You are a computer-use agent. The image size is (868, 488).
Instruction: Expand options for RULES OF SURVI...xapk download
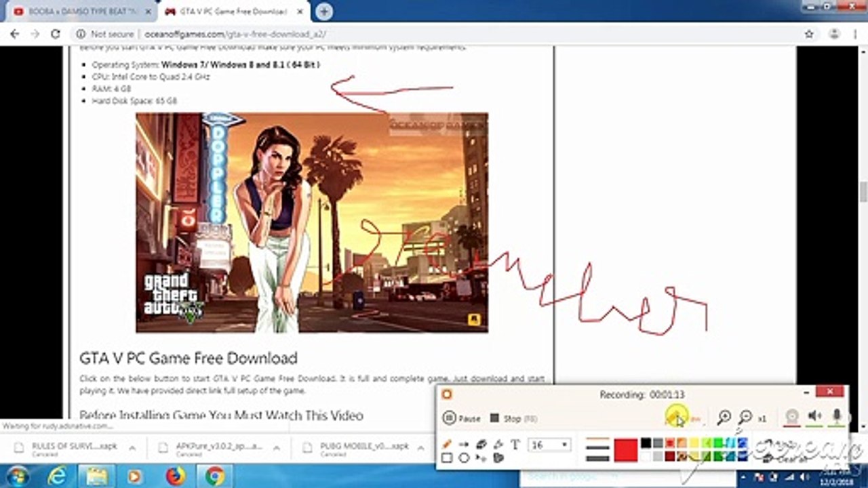point(132,449)
